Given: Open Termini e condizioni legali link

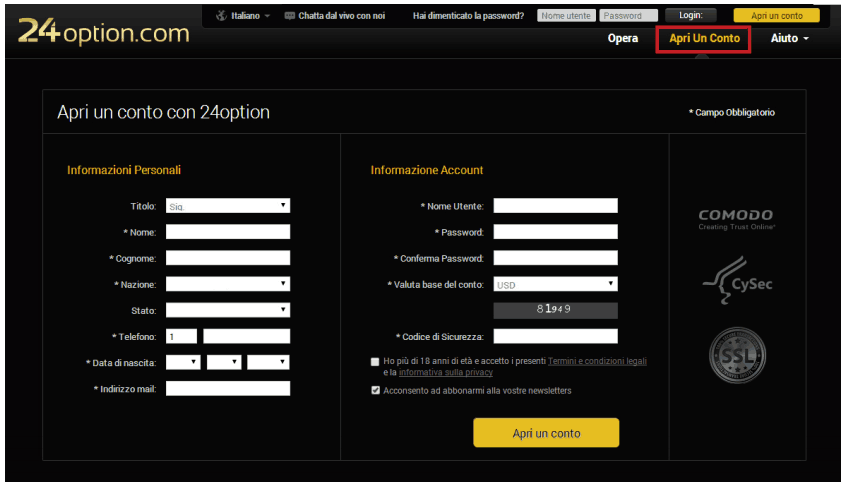Looking at the screenshot, I should pos(597,361).
